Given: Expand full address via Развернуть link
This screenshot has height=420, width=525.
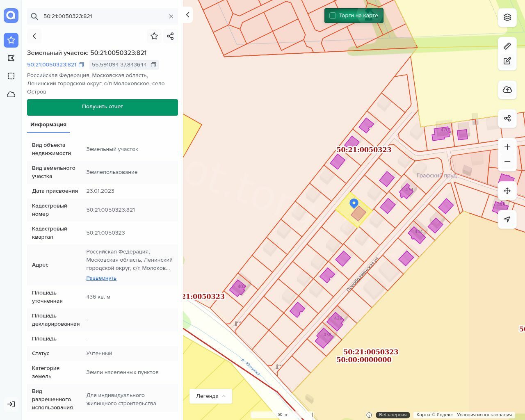Looking at the screenshot, I should point(101,278).
